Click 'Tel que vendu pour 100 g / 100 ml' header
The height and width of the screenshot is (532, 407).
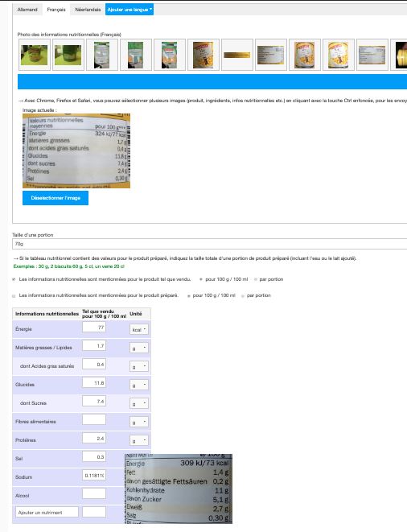click(104, 314)
